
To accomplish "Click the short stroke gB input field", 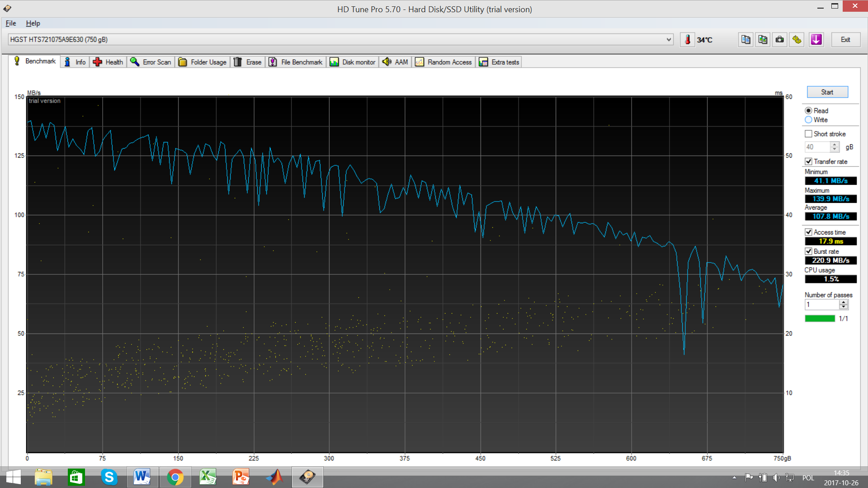I will 817,147.
